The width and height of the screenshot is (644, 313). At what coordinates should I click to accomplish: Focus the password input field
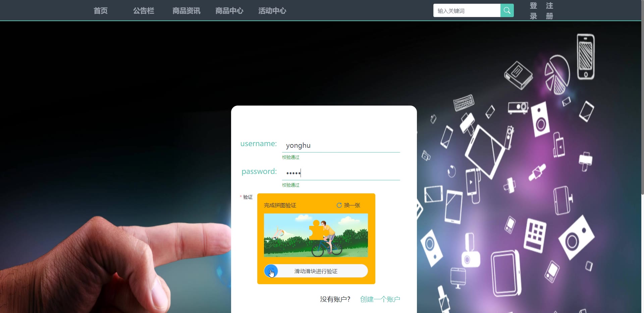click(x=341, y=173)
